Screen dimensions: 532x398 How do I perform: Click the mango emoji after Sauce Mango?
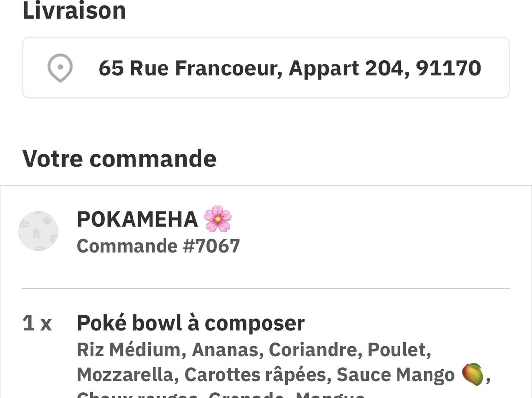[x=472, y=374]
